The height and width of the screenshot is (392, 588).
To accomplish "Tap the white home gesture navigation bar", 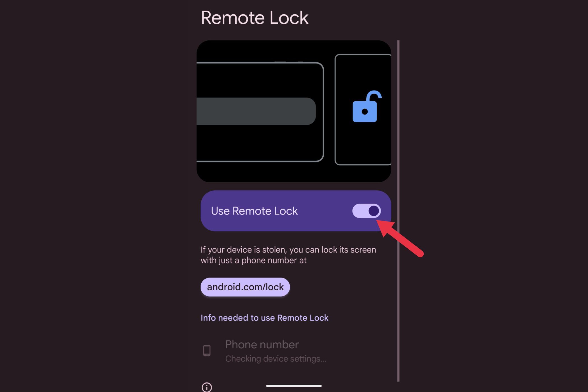I will pyautogui.click(x=294, y=386).
